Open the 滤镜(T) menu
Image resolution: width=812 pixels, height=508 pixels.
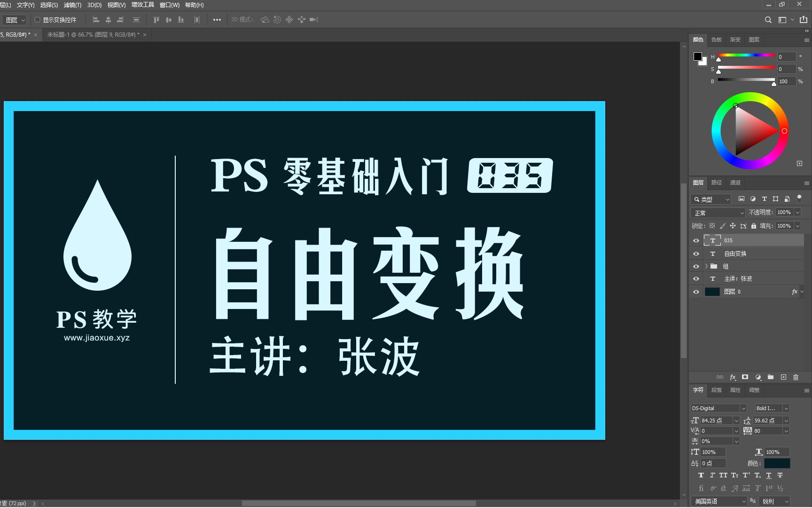point(72,5)
